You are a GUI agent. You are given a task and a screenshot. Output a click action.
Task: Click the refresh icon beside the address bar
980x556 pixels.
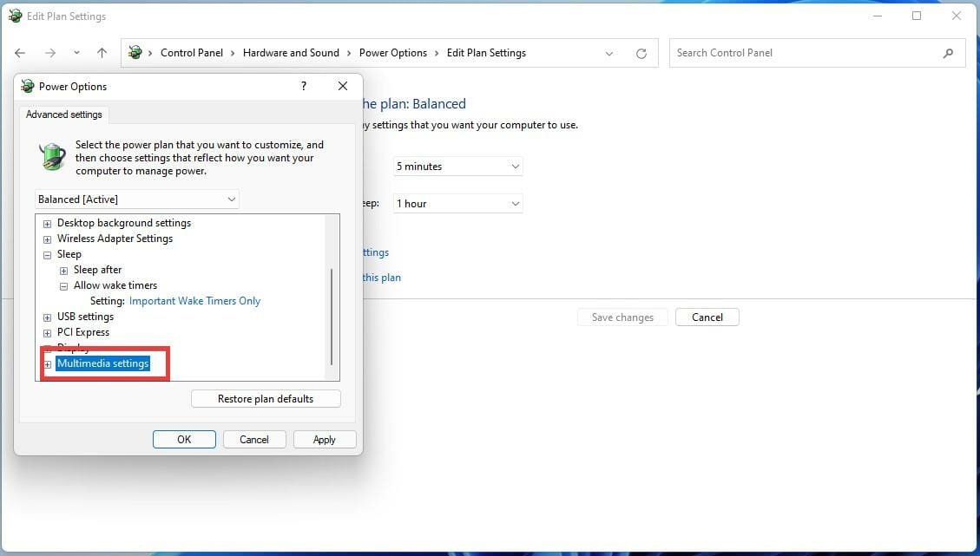tap(641, 53)
